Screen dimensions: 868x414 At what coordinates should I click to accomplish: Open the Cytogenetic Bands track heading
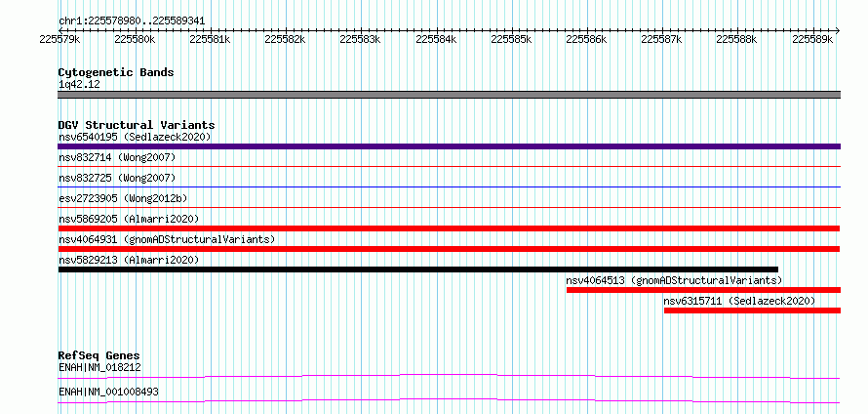(x=116, y=72)
